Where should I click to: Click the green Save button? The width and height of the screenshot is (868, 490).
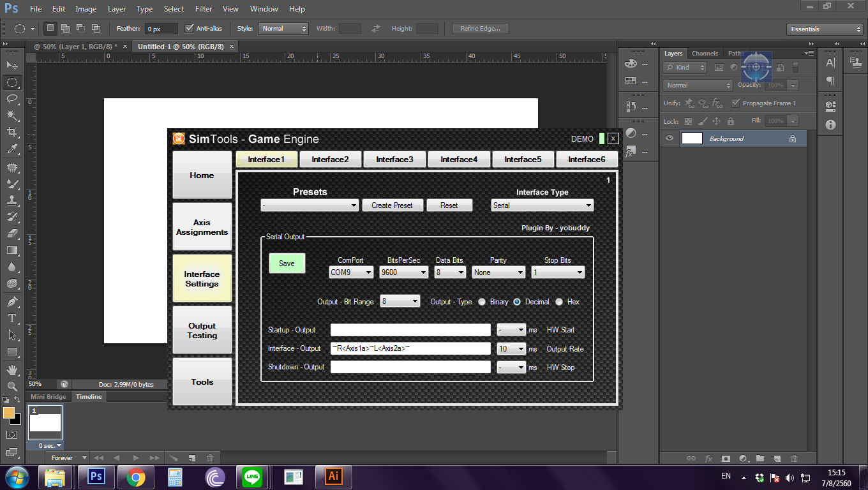[287, 264]
